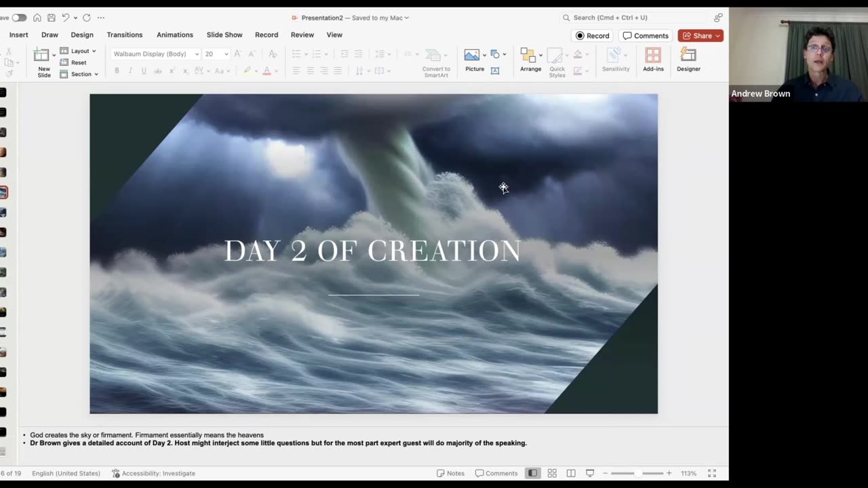Image resolution: width=868 pixels, height=488 pixels.
Task: Click the English (United States) language status
Action: click(x=66, y=473)
